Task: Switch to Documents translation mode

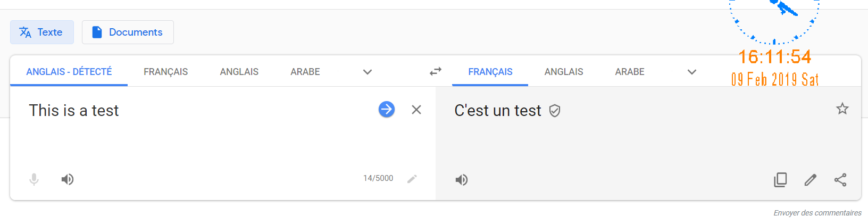Action: tap(128, 32)
